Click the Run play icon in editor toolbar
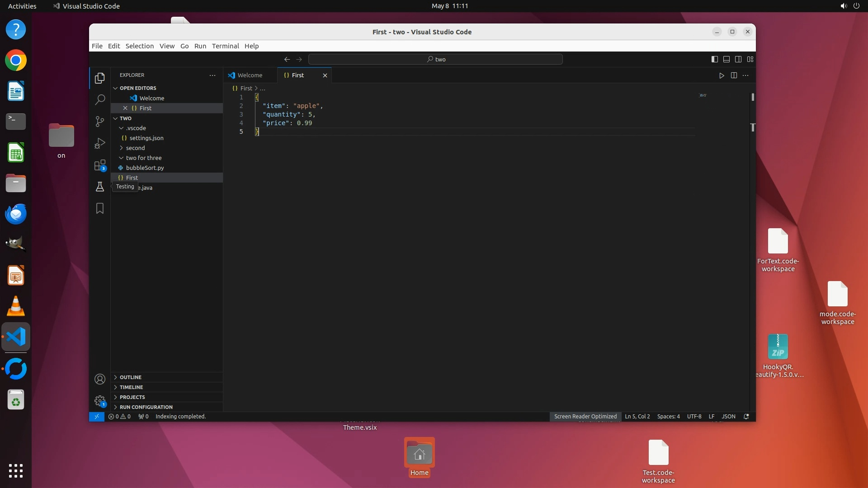 [x=722, y=75]
